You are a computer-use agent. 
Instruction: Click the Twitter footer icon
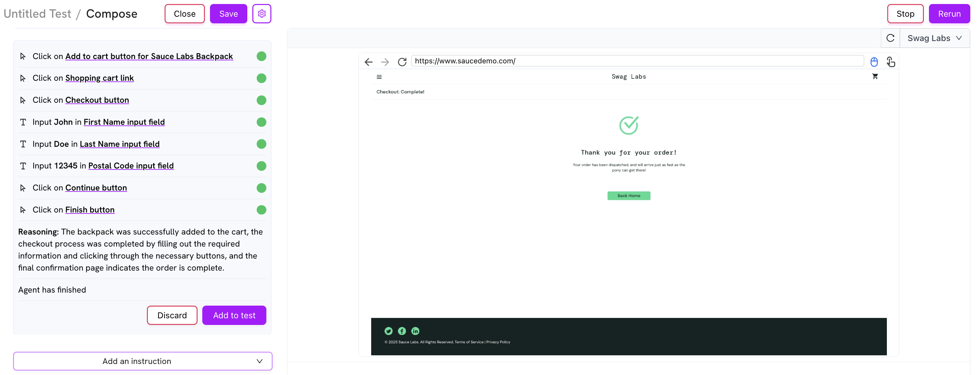[388, 331]
